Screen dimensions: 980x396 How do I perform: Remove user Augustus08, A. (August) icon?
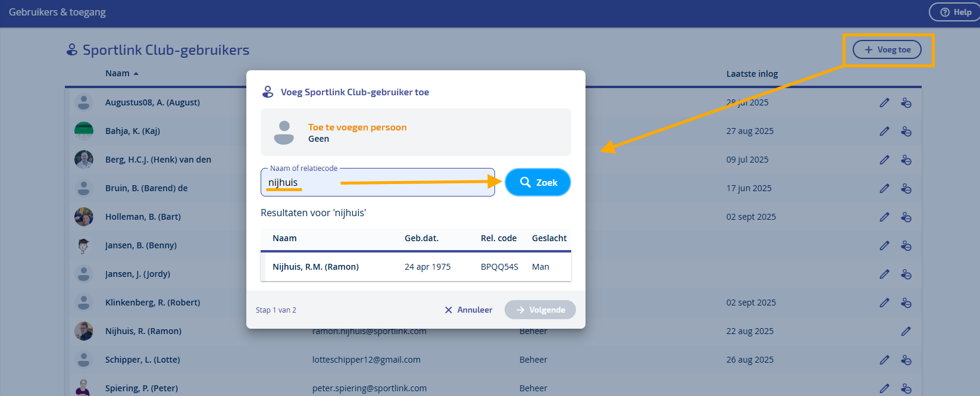(x=906, y=102)
